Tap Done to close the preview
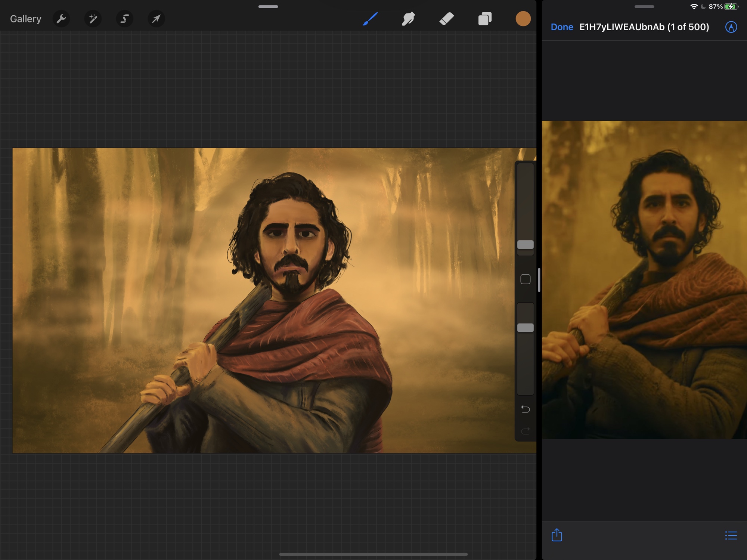 coord(562,27)
